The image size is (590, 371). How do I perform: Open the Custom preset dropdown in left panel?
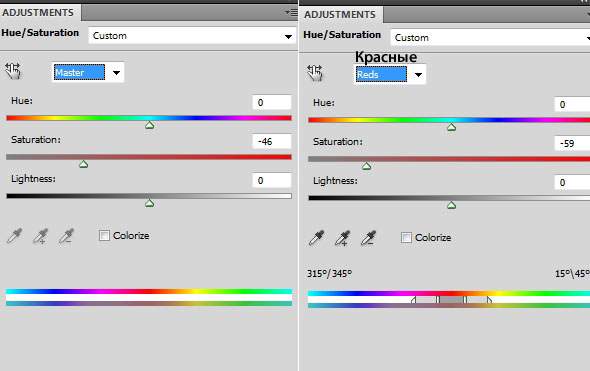[x=192, y=36]
